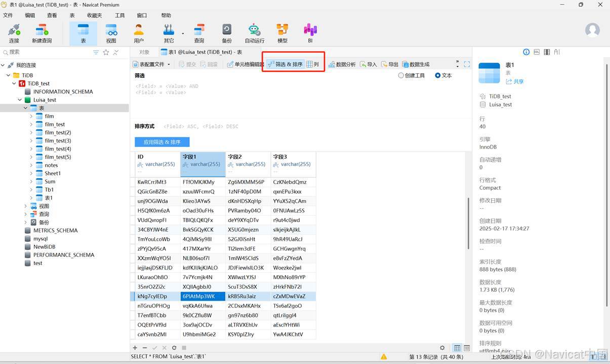Image resolution: width=610 pixels, height=364 pixels.
Task: Click the user avatar icon at top right
Action: (592, 30)
